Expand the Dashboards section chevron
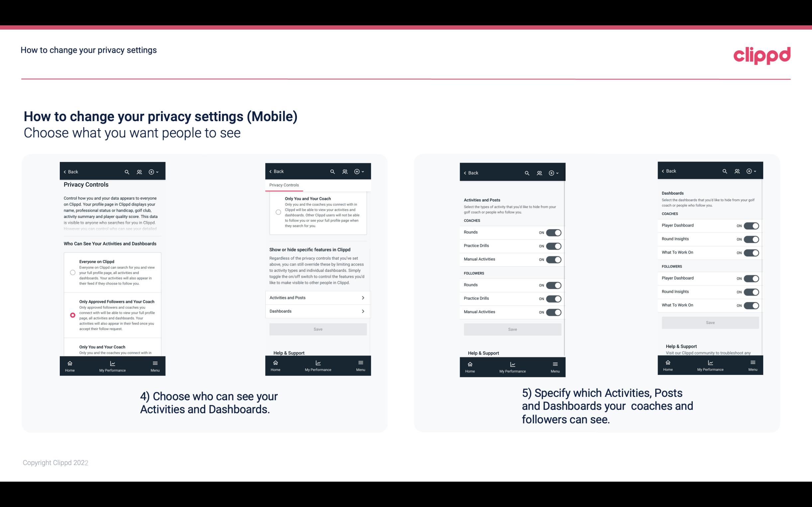The height and width of the screenshot is (507, 812). tap(363, 311)
